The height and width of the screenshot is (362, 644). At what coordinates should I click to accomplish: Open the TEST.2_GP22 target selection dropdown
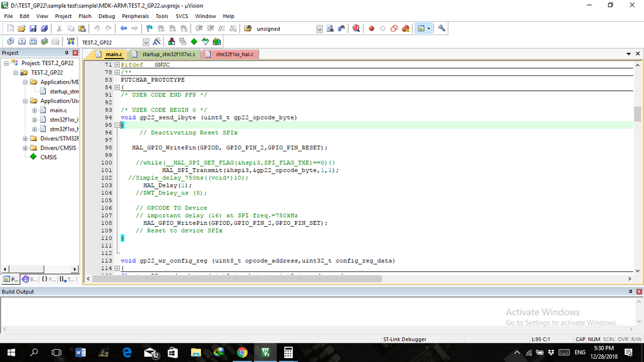[146, 43]
